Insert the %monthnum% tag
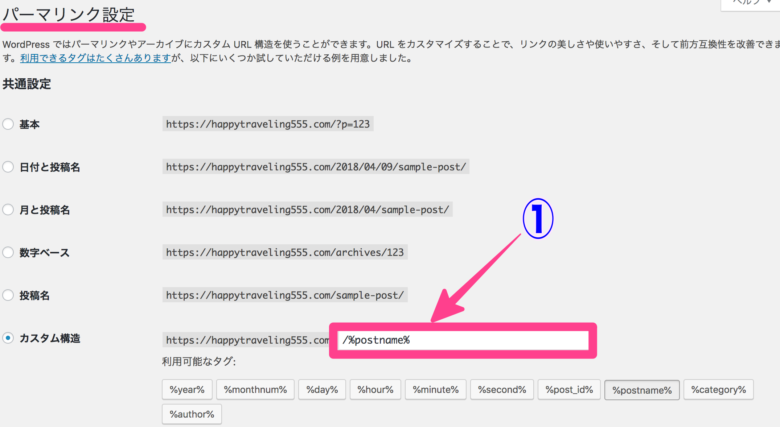The height and width of the screenshot is (427, 780). 255,390
